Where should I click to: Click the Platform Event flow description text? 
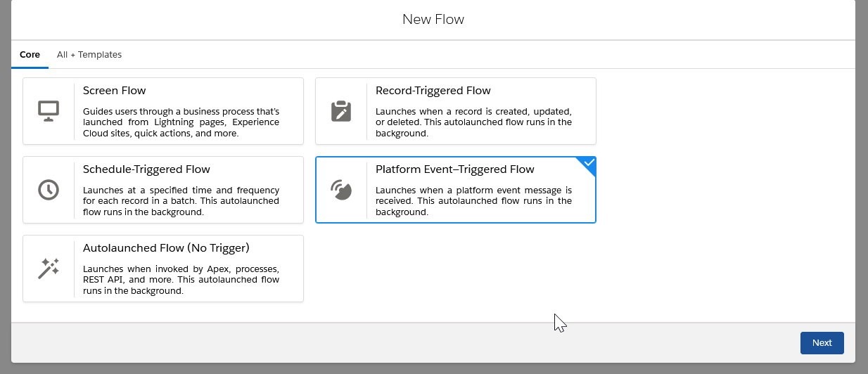pos(473,201)
